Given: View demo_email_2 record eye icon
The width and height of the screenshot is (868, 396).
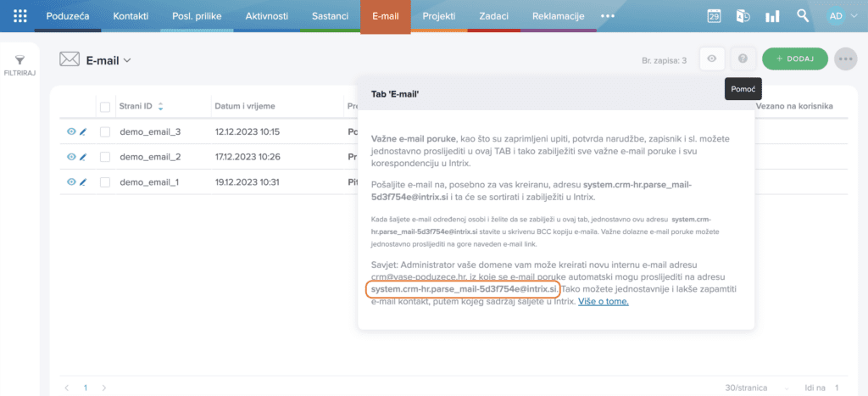Looking at the screenshot, I should click(x=71, y=157).
